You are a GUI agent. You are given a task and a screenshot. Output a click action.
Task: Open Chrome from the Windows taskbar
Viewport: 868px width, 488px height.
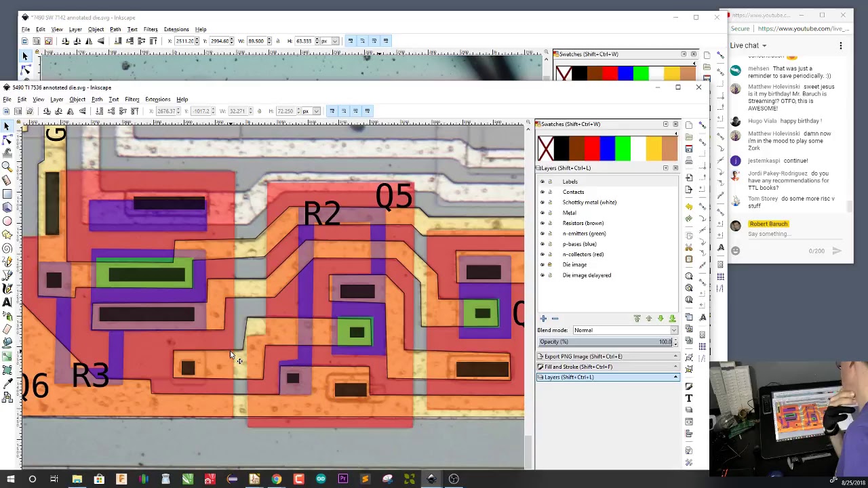[277, 479]
